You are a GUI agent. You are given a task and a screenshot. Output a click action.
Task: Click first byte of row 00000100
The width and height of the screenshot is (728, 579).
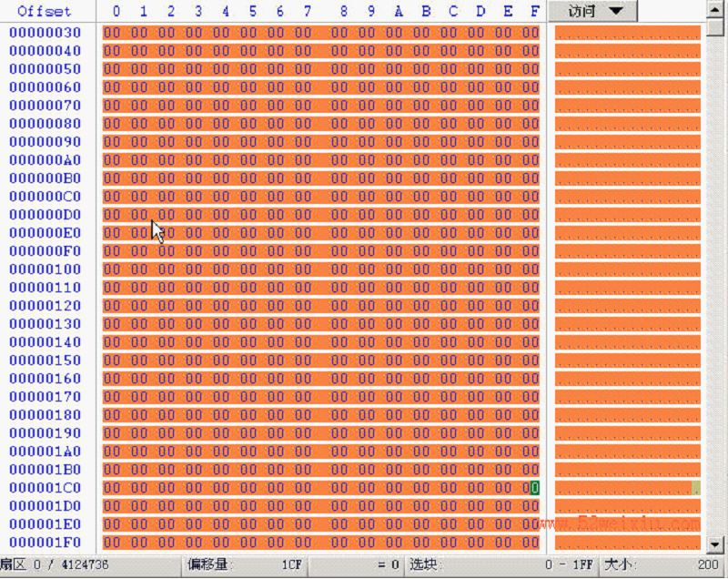111,269
